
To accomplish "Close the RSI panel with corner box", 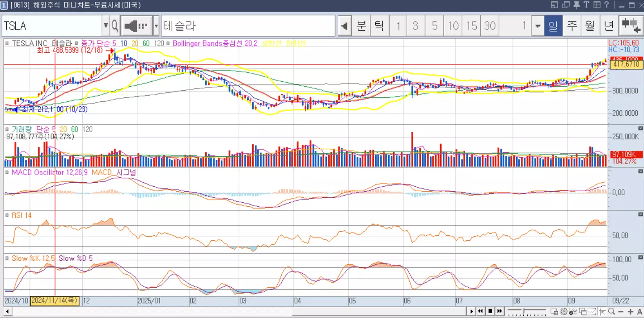I will click(x=640, y=214).
